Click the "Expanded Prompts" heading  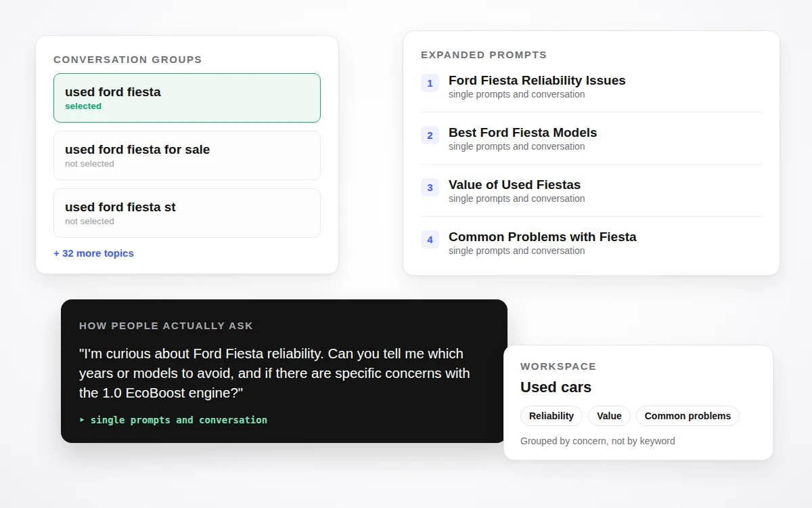point(484,55)
